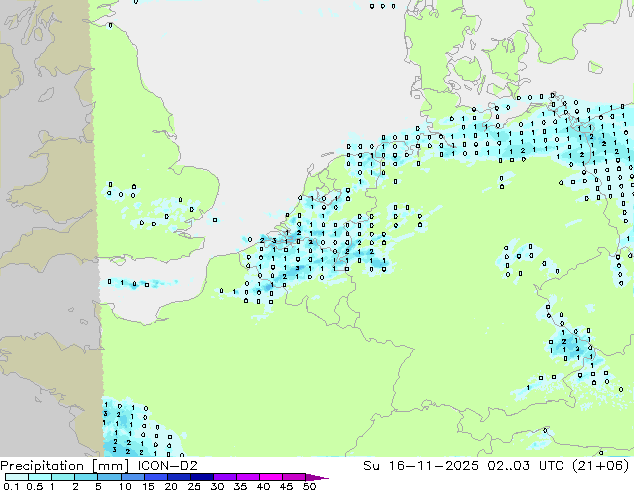Click the '20' legend value
This screenshot has width=634, height=490.
[171, 486]
